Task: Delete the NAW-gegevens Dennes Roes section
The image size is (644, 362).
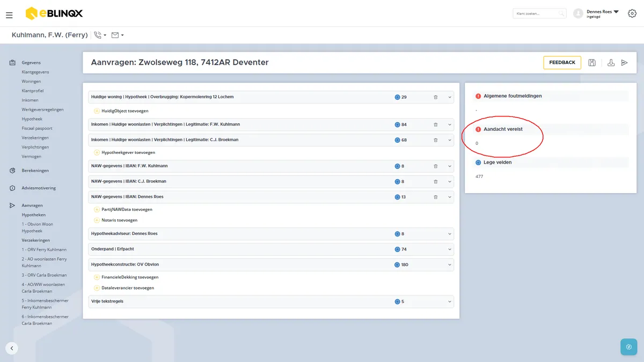Action: (436, 197)
